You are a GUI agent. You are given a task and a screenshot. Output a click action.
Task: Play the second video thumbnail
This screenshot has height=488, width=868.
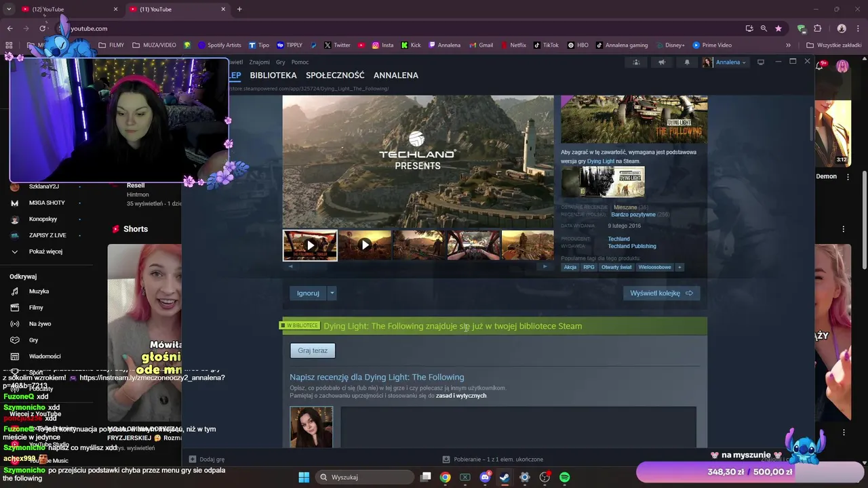pos(365,245)
